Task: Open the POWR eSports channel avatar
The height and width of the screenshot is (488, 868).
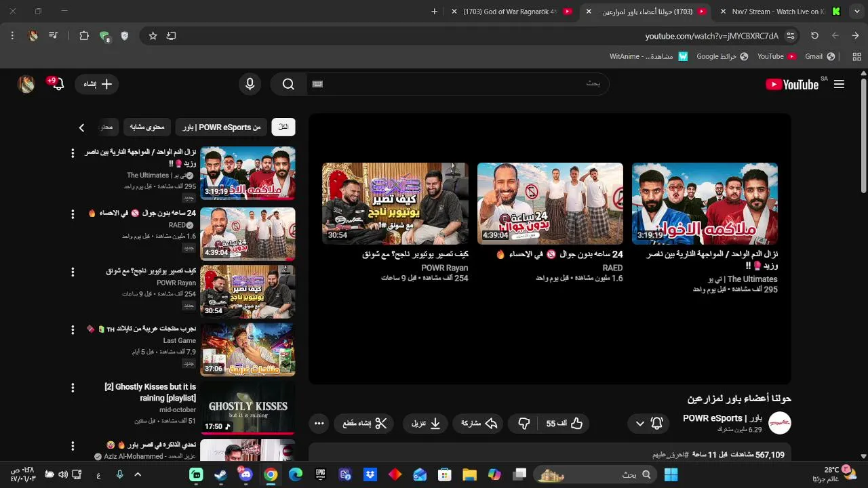Action: click(x=780, y=424)
